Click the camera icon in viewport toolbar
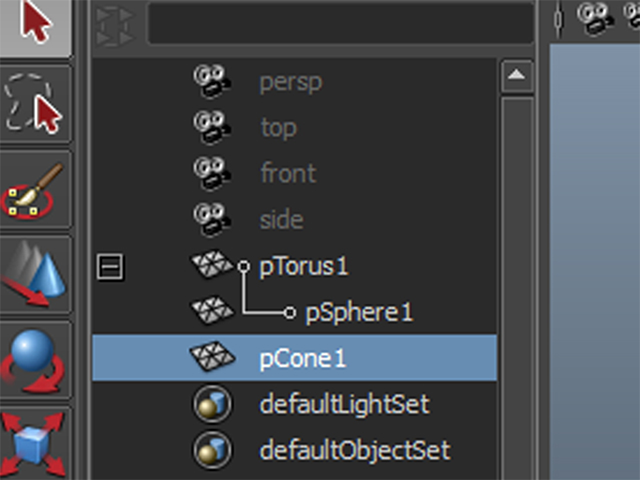This screenshot has height=480, width=640. 596,18
